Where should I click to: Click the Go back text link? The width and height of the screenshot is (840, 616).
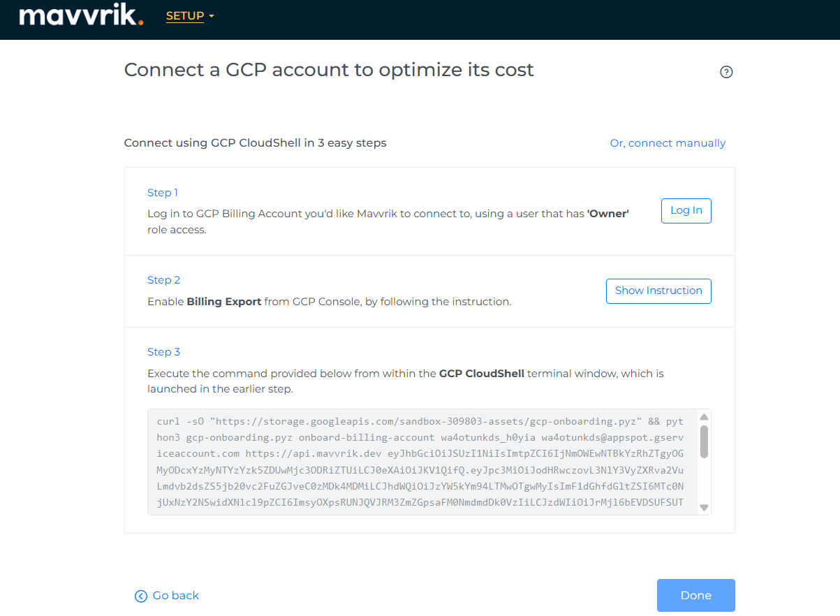(176, 596)
